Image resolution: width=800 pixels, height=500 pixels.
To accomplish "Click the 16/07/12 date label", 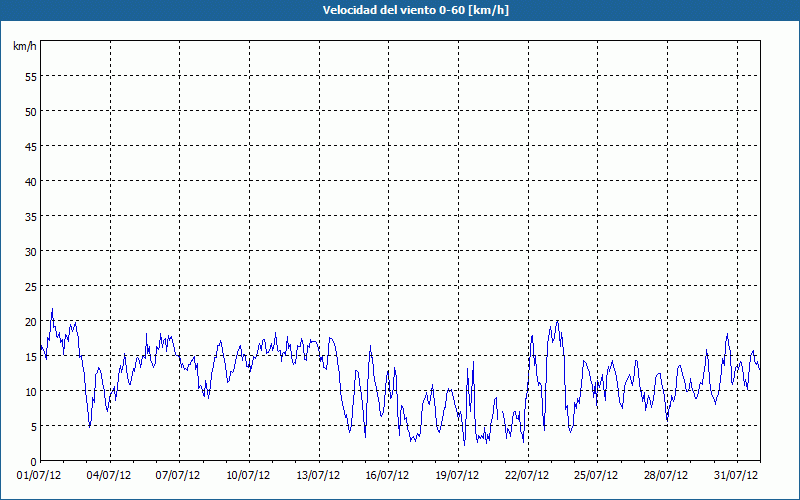I will [x=387, y=476].
